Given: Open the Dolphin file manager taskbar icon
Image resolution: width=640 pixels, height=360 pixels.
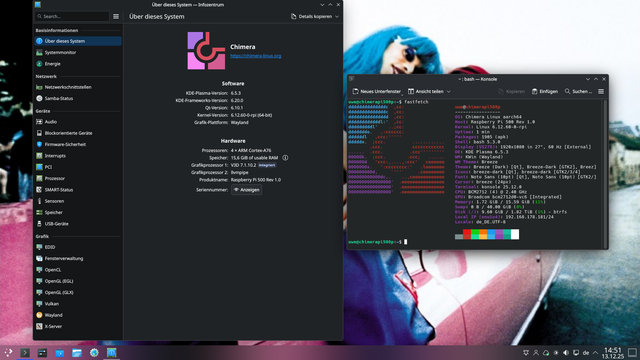Looking at the screenshot, I should tap(77, 353).
